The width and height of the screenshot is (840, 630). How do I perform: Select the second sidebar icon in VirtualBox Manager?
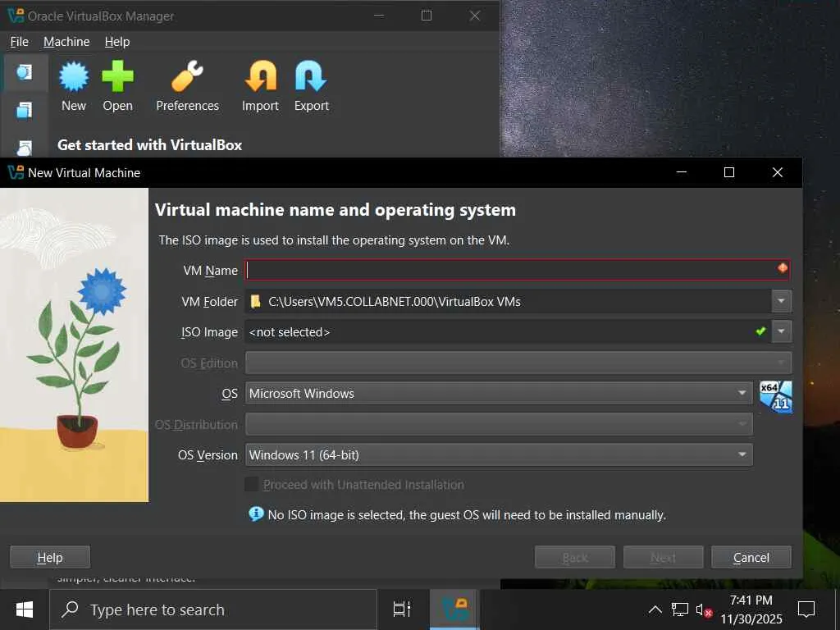click(24, 110)
